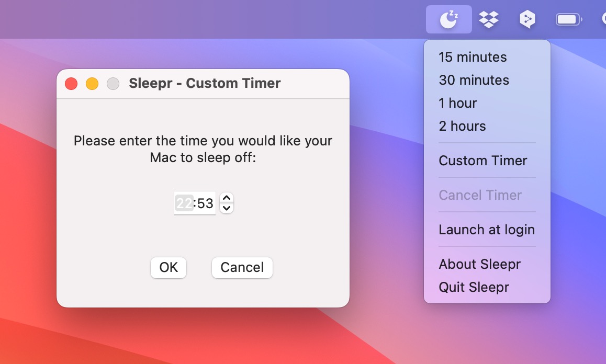Enable Launch at login
This screenshot has width=606, height=364.
coord(486,230)
